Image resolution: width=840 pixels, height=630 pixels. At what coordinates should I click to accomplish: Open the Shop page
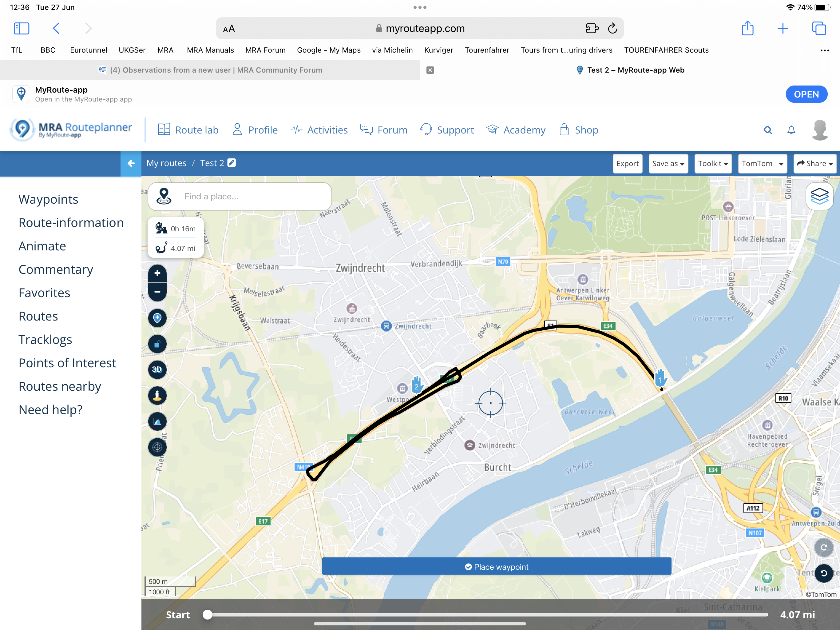[x=579, y=130]
